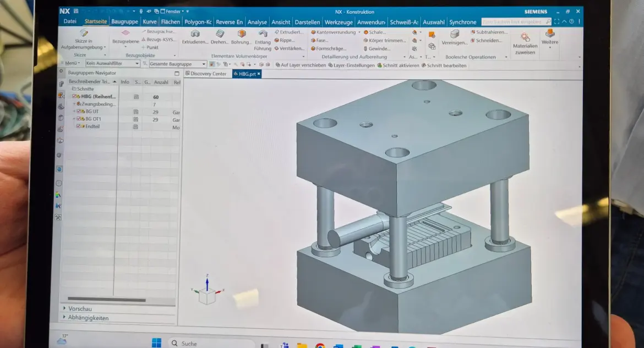Switch to the Flächen ribbon tab
This screenshot has width=644, height=348.
pos(171,22)
